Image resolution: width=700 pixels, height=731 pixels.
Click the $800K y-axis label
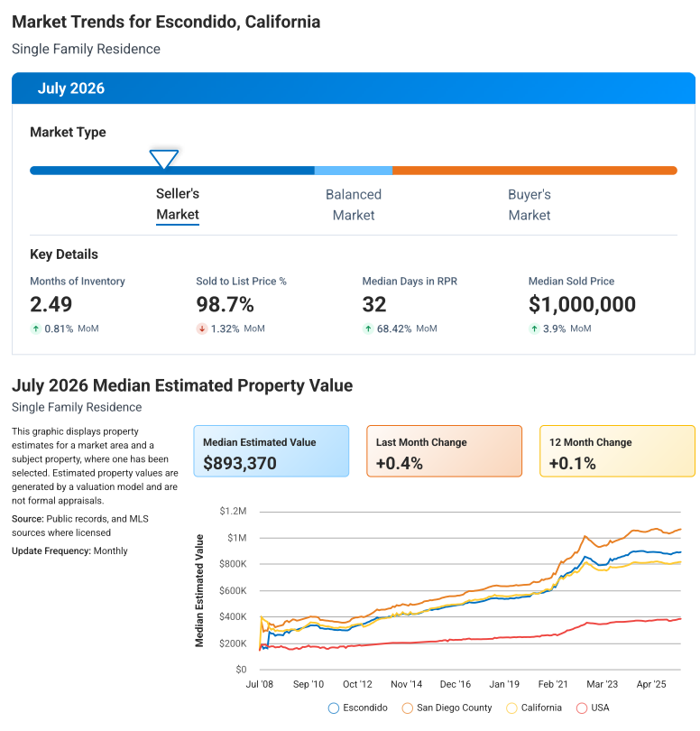(233, 564)
